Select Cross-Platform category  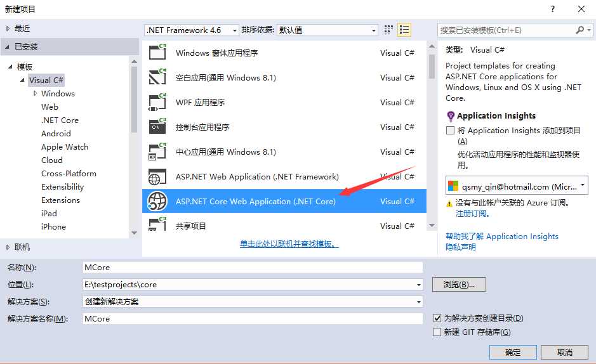coord(69,174)
